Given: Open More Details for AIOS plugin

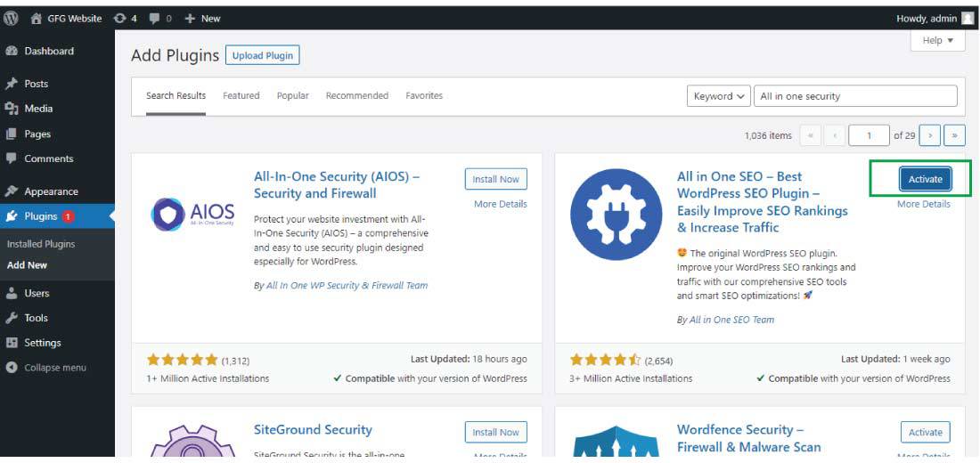Looking at the screenshot, I should point(500,204).
